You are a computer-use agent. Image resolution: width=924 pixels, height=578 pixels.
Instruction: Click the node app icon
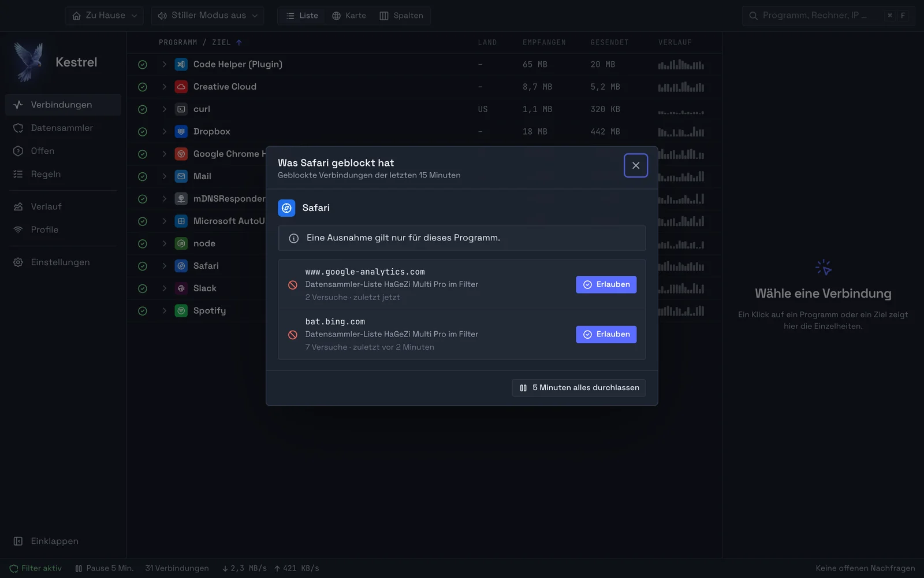181,244
